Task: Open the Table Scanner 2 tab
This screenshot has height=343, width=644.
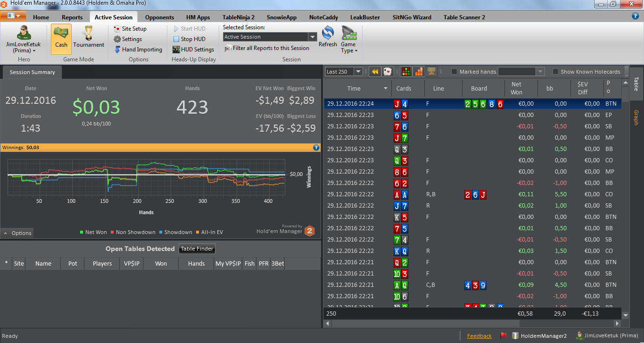Action: tap(464, 17)
